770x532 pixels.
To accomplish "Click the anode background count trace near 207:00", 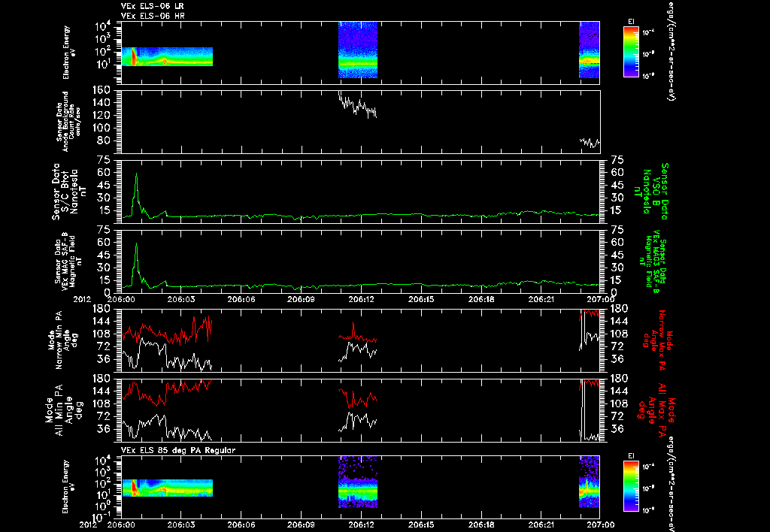I will click(x=590, y=143).
